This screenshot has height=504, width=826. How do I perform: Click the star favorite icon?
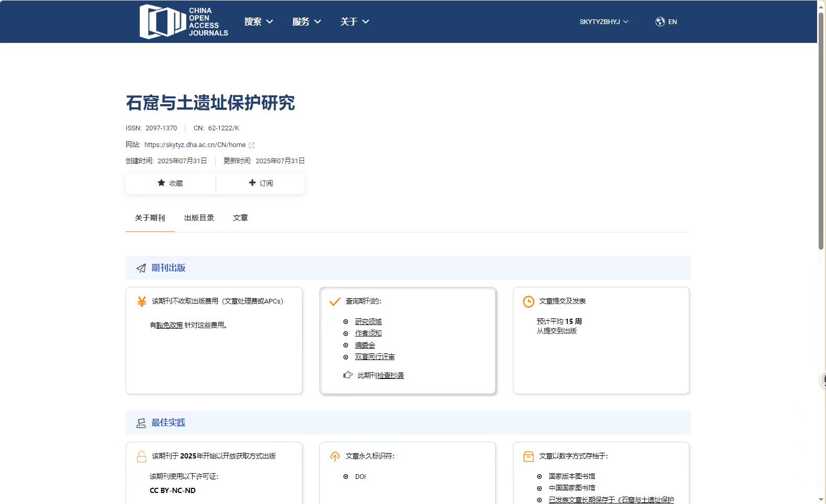coord(161,183)
